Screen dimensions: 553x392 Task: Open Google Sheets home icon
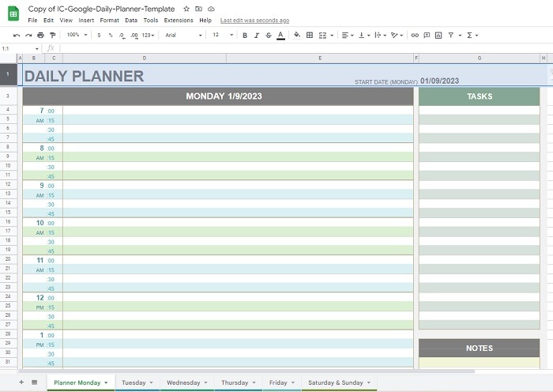pos(13,13)
